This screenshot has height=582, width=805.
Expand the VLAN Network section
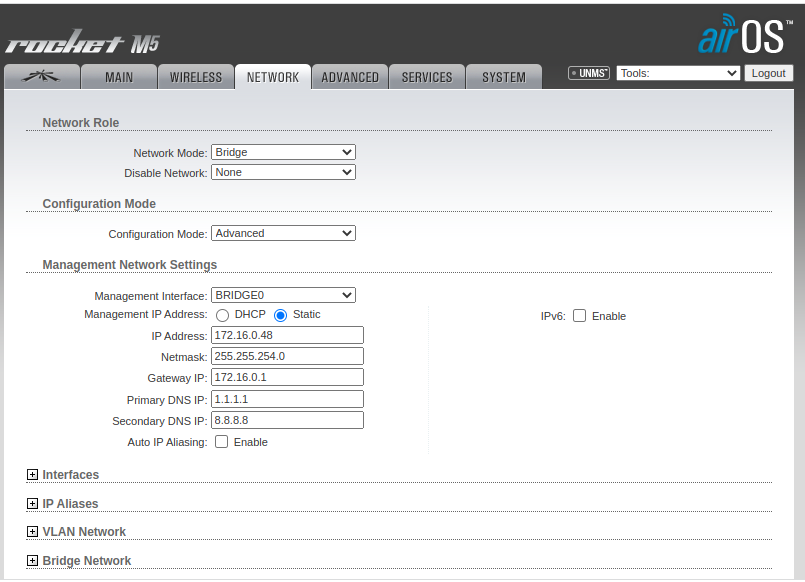coord(32,532)
